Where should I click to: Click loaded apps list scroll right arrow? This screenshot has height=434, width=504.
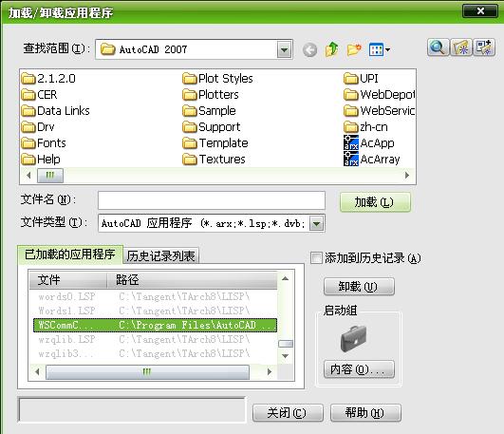click(270, 372)
